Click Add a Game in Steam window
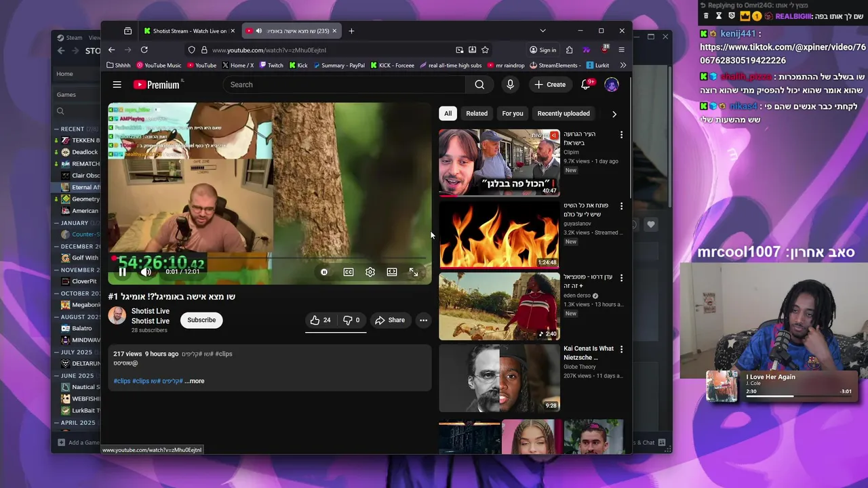868x488 pixels. [x=79, y=443]
